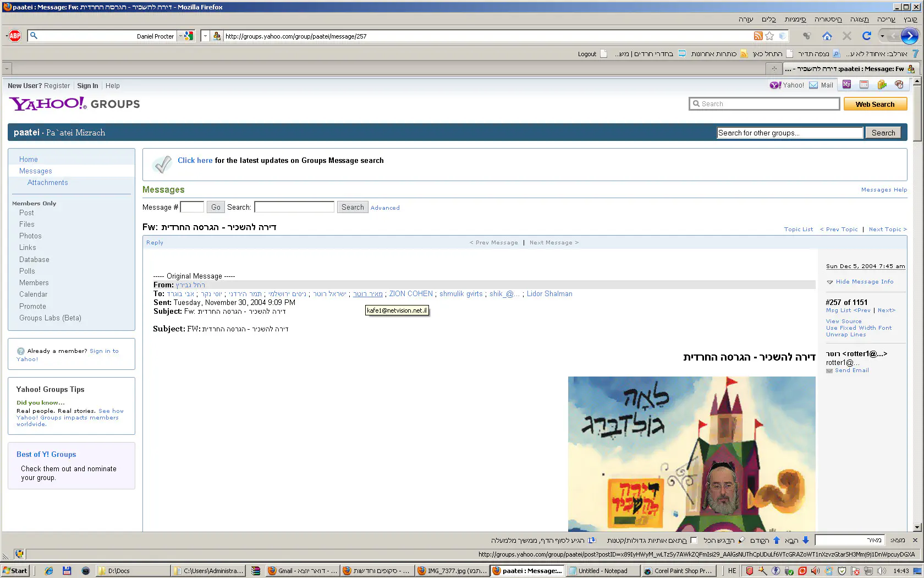Screen dimensions: 924x578
Task: Open the list all tabs dropdown
Action: (x=7, y=69)
